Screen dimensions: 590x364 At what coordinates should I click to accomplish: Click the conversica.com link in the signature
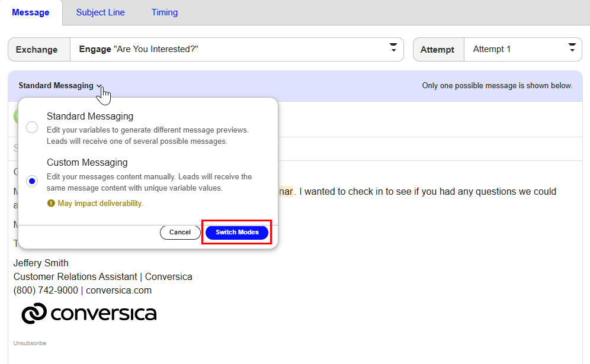point(118,290)
